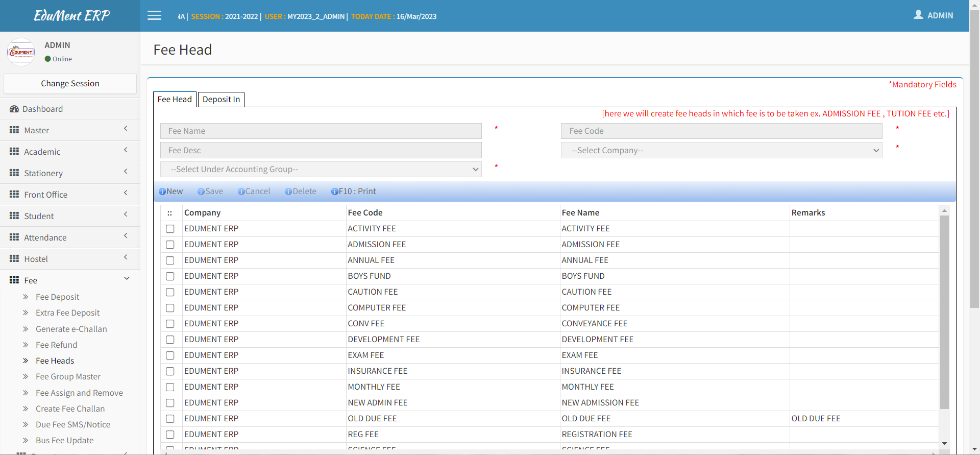Click the EduMent logo avatar in sidebar
980x455 pixels.
pos(21,52)
